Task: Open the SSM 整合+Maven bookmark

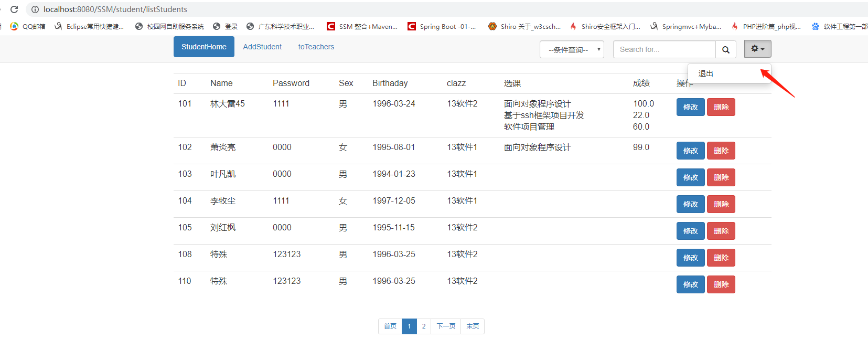Action: coord(362,26)
